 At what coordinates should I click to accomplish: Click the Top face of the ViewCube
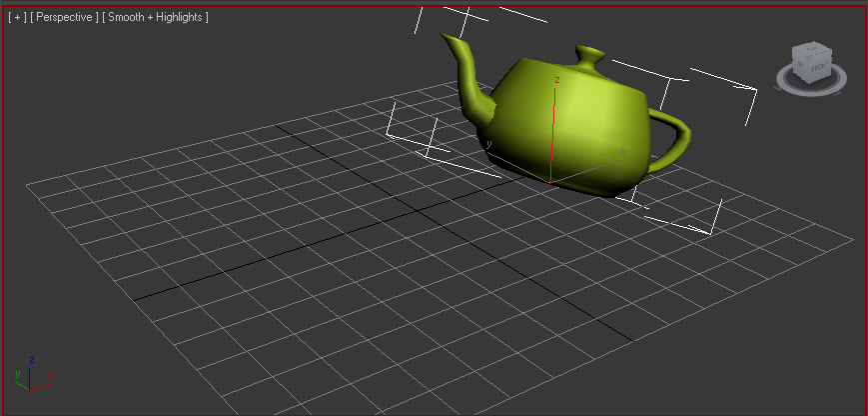(x=811, y=49)
